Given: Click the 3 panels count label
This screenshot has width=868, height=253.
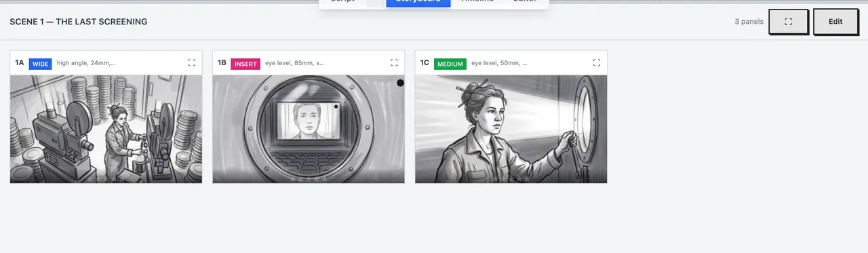Looking at the screenshot, I should coord(749,22).
